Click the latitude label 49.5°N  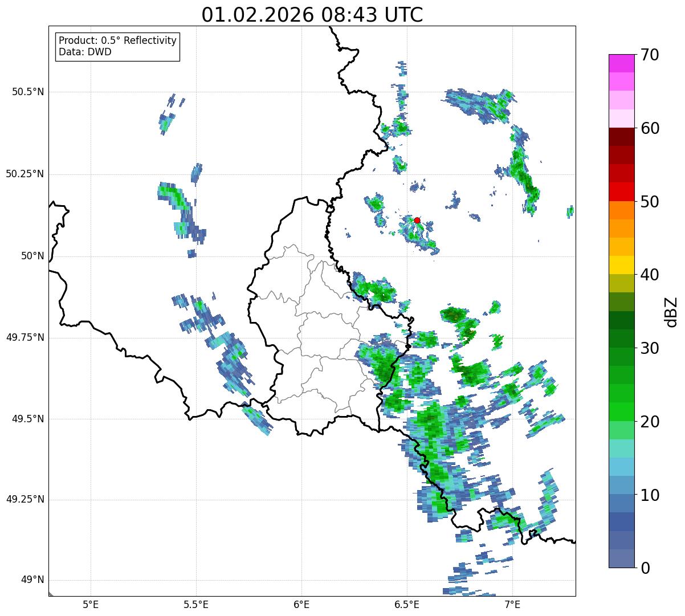27,419
